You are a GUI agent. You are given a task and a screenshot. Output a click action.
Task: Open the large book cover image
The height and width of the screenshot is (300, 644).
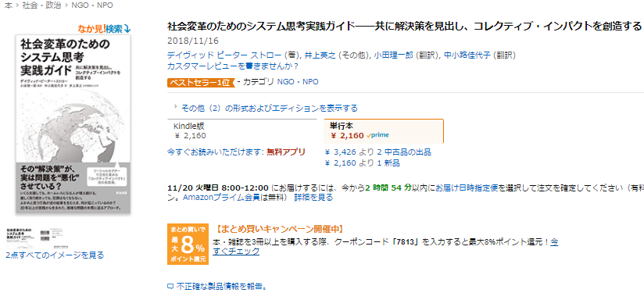pyautogui.click(x=73, y=123)
